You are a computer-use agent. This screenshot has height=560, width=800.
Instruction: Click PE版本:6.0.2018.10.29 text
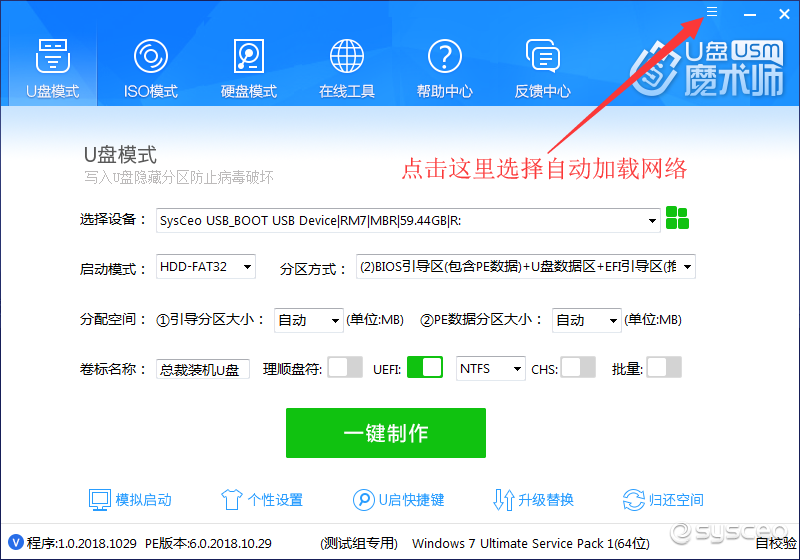click(x=208, y=543)
